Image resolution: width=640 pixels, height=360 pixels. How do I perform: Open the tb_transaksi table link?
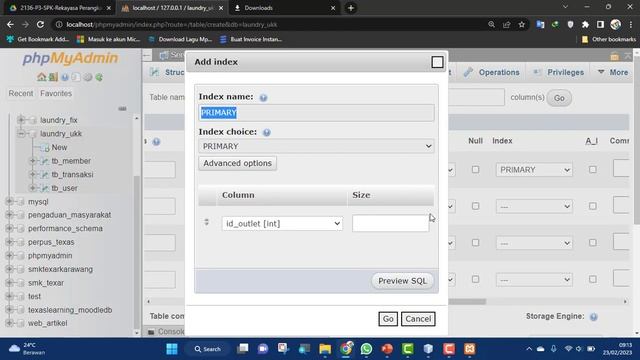tap(72, 174)
